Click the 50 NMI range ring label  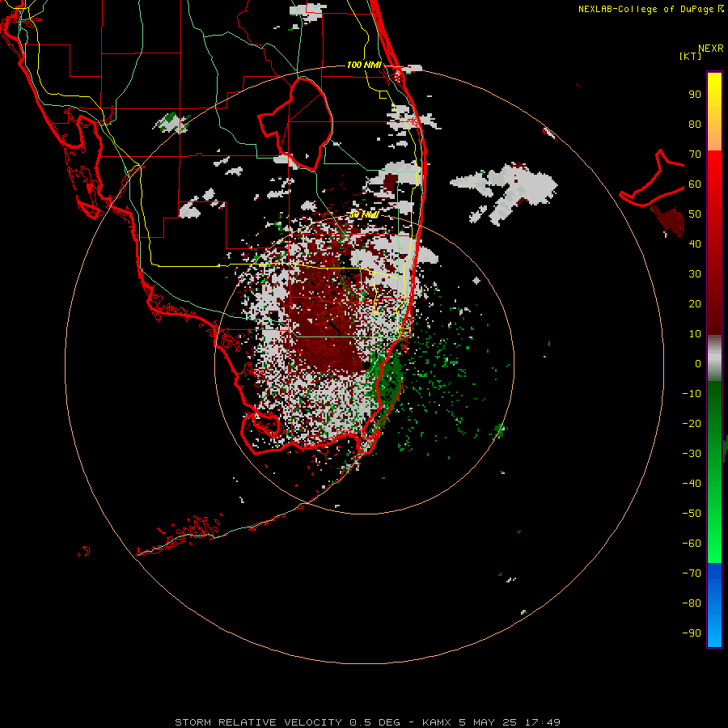pyautogui.click(x=364, y=214)
